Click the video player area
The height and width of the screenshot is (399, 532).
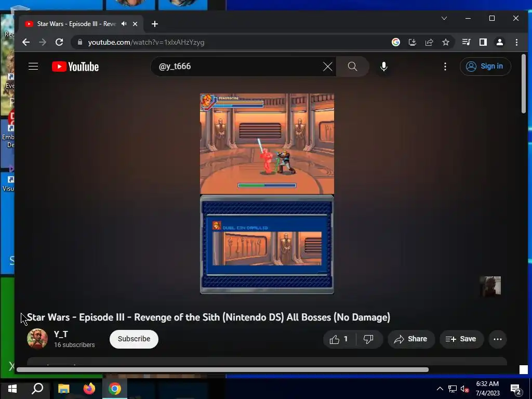[267, 194]
